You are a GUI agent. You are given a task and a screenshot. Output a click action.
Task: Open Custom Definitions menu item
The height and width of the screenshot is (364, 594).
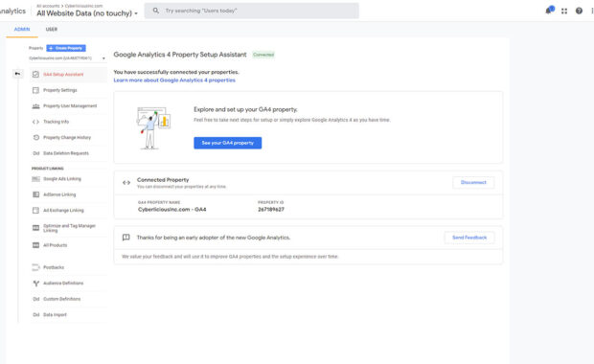(68, 299)
